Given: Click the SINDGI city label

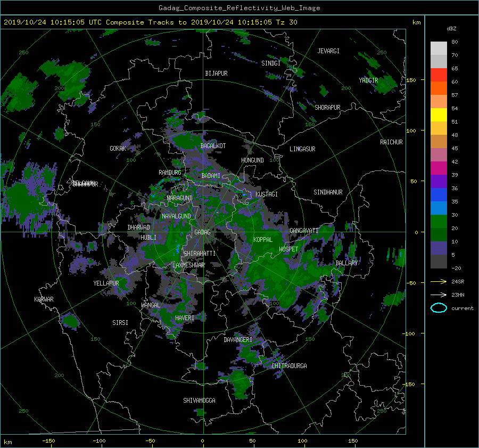Looking at the screenshot, I should (x=271, y=63).
